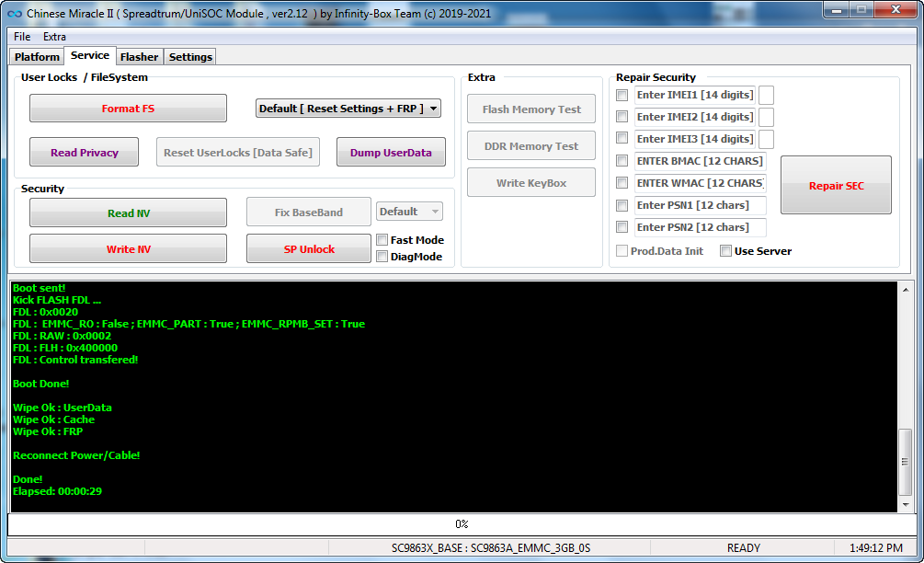924x563 pixels.
Task: Click the ENTER WMAC [12 CHARS] field
Action: point(700,183)
